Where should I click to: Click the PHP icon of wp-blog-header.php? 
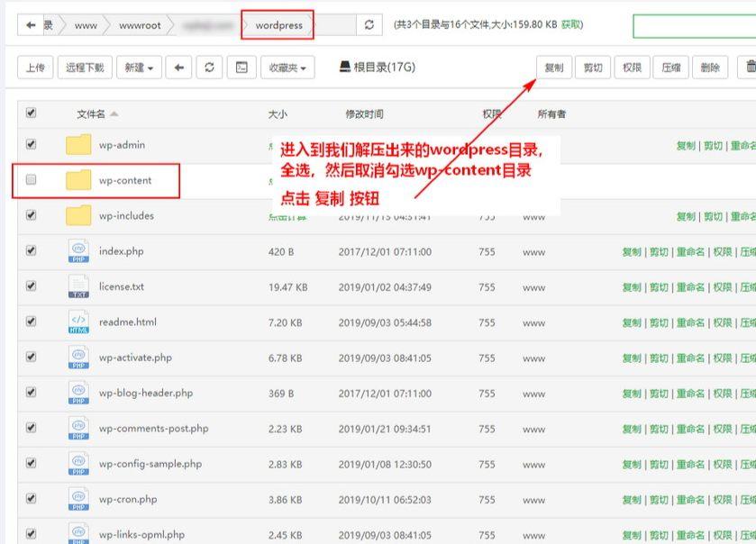(x=78, y=394)
